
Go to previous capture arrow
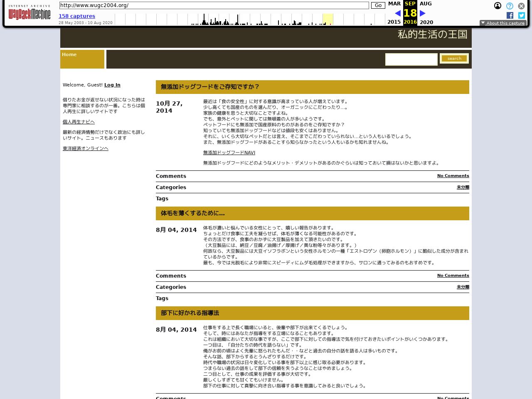pos(398,13)
